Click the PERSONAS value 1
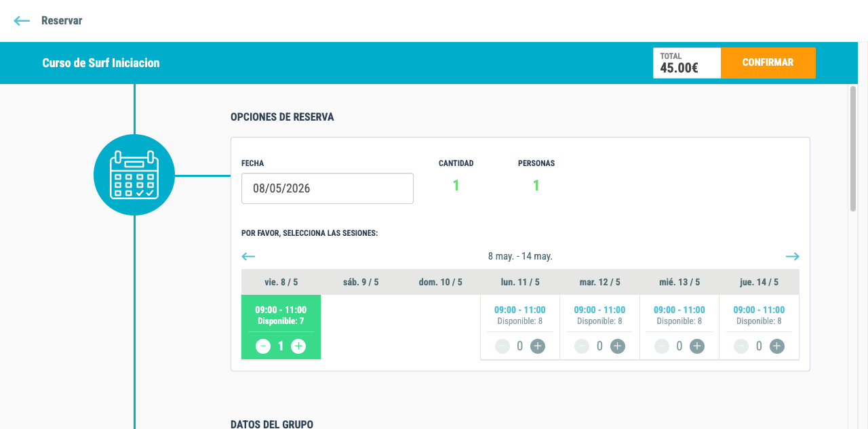This screenshot has height=429, width=868. [536, 185]
